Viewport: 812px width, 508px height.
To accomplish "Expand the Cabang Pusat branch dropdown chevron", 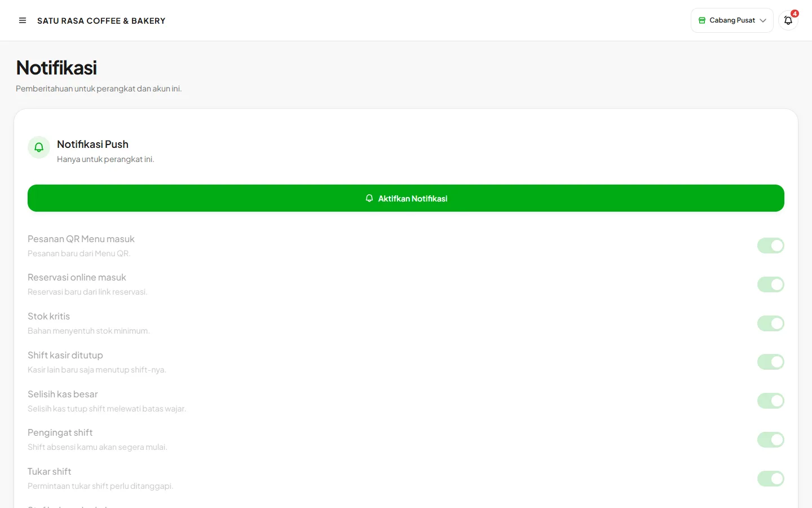I will [x=763, y=20].
